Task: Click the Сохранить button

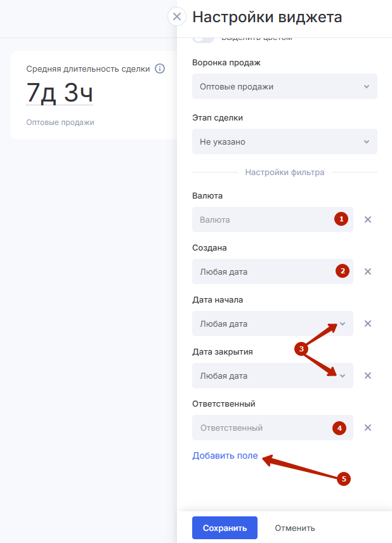Action: tap(225, 528)
